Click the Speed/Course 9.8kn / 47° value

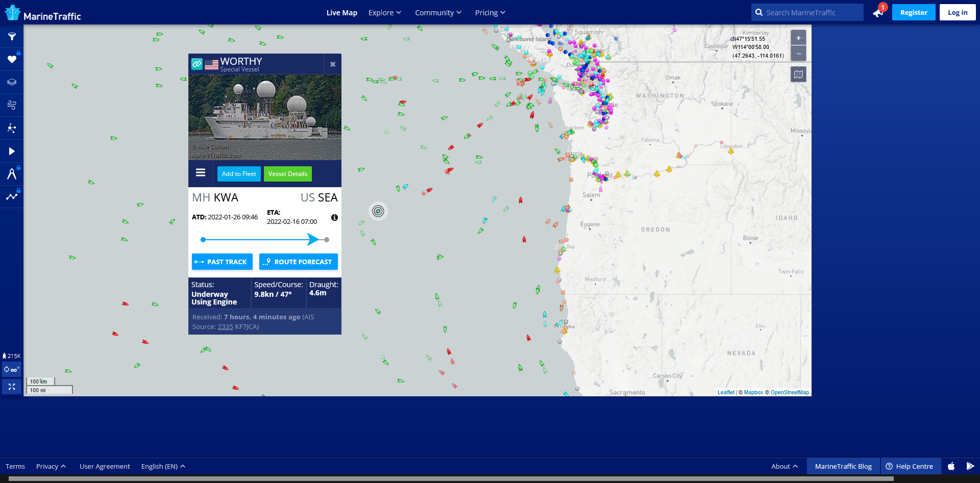coord(273,294)
